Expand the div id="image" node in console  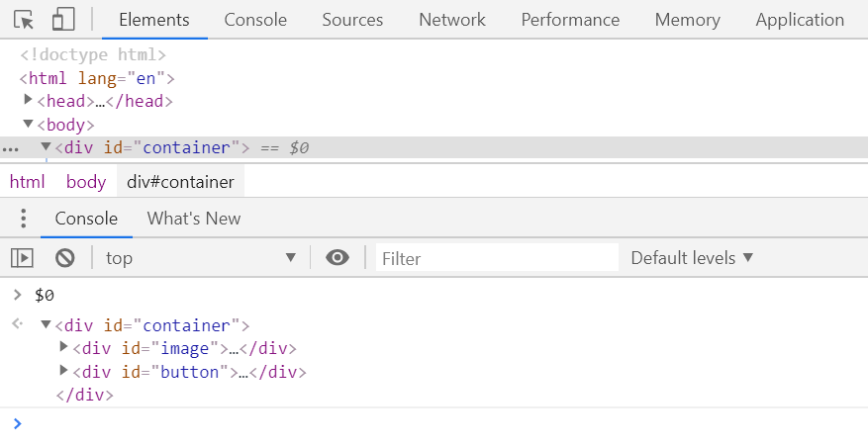point(64,347)
